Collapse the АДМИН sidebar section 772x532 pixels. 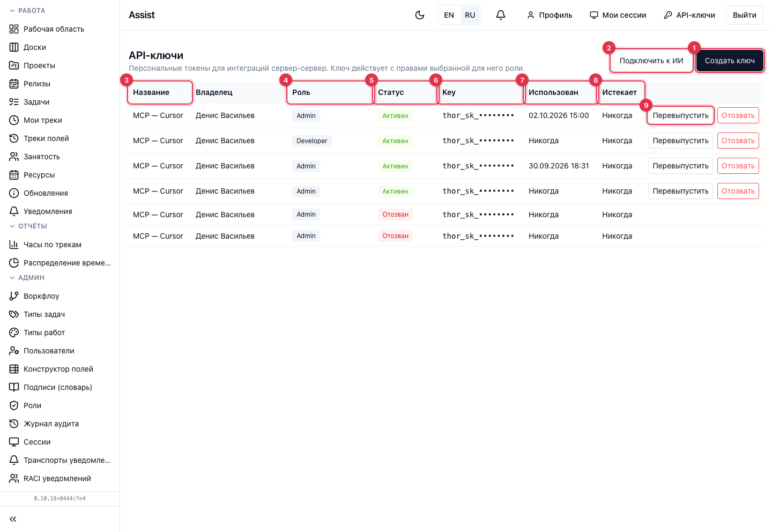(x=27, y=278)
